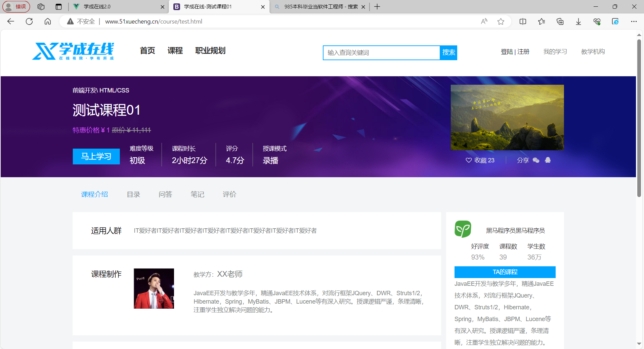Select the 目录 tab
This screenshot has height=349, width=644.
(x=133, y=194)
